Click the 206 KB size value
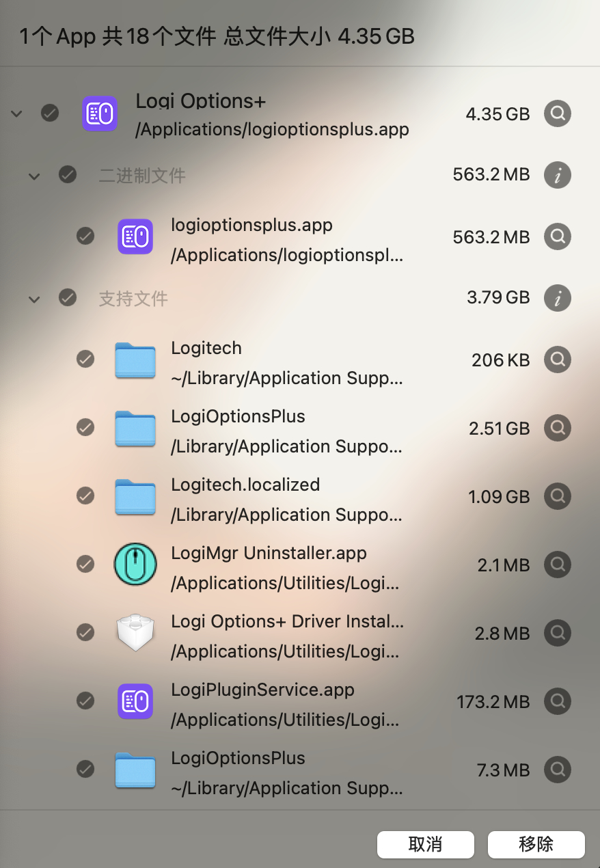This screenshot has height=868, width=600. click(x=501, y=360)
